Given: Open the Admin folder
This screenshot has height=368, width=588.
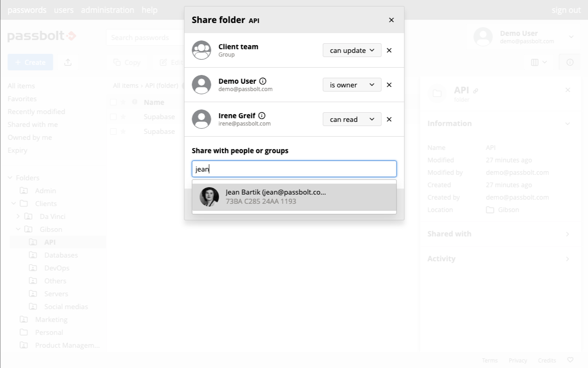Looking at the screenshot, I should click(45, 190).
